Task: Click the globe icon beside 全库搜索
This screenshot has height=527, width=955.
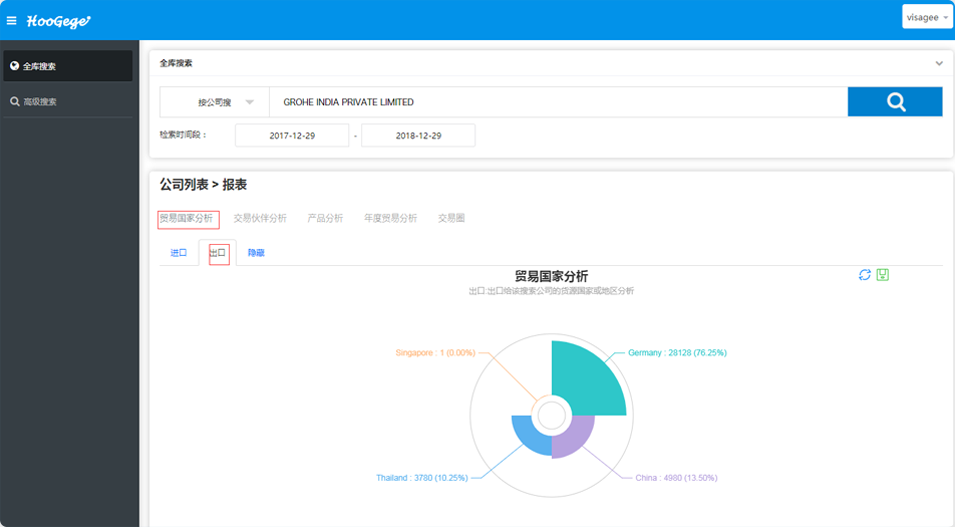Action: [x=15, y=66]
